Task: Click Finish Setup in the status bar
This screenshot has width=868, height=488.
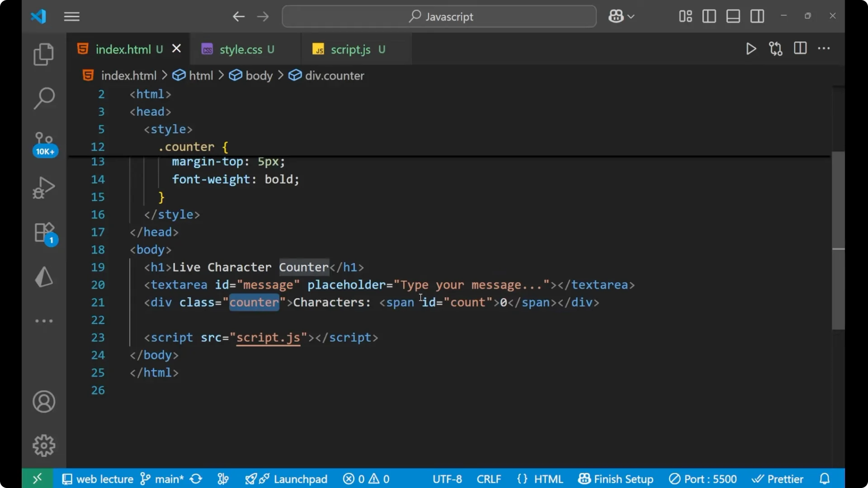Action: 616,479
